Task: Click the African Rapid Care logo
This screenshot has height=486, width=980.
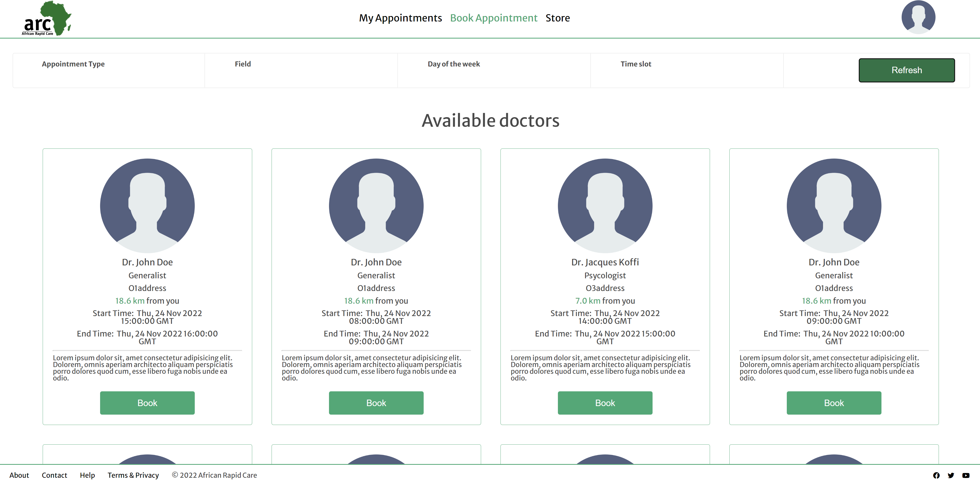Action: [46, 18]
